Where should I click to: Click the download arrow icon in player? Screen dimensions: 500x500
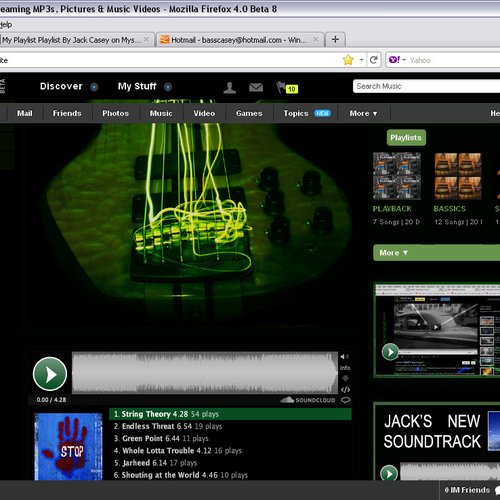(345, 378)
